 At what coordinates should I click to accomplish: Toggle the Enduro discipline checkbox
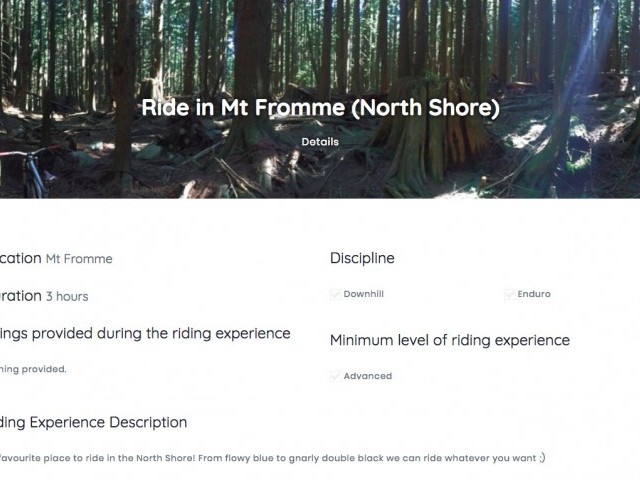click(x=510, y=295)
